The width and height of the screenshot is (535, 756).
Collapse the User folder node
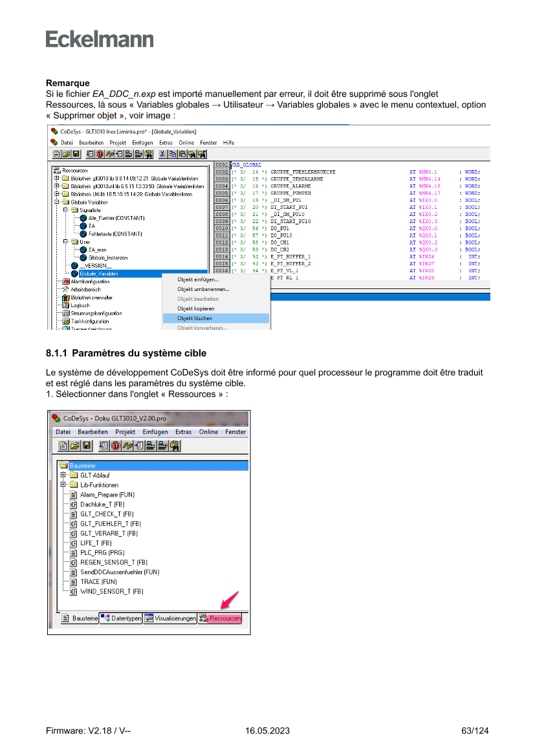pos(65,242)
